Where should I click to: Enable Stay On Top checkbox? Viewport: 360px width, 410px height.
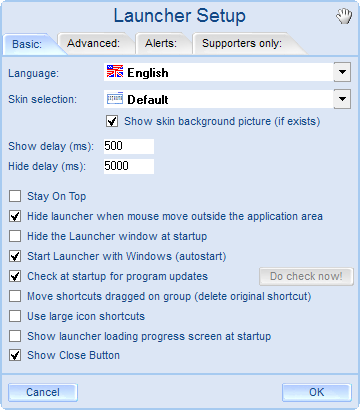click(15, 196)
